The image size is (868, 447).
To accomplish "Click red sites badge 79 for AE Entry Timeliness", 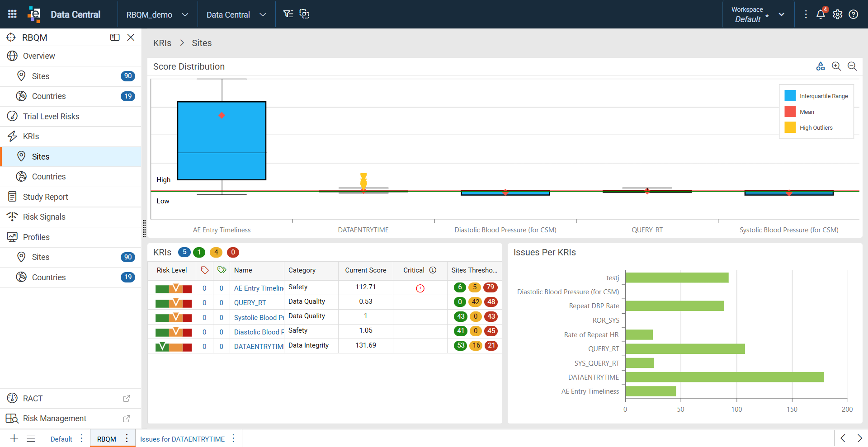I will pyautogui.click(x=490, y=287).
